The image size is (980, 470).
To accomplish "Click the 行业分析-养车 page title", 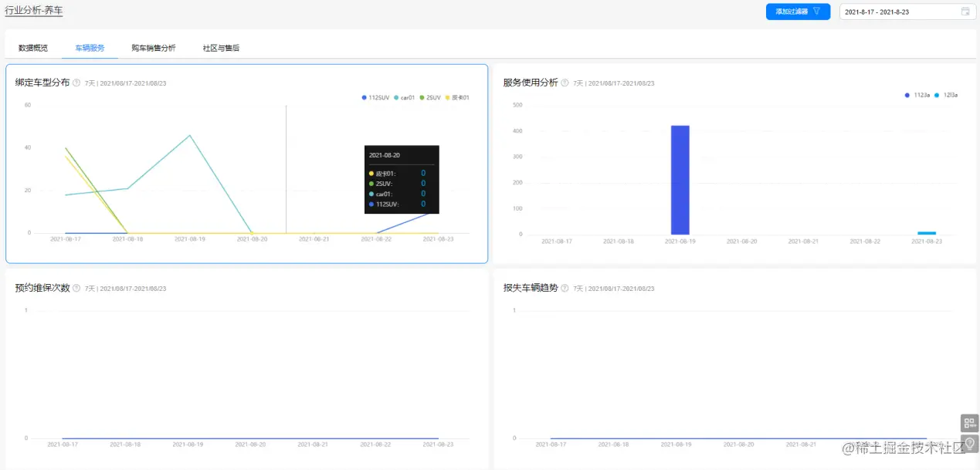I will [34, 11].
